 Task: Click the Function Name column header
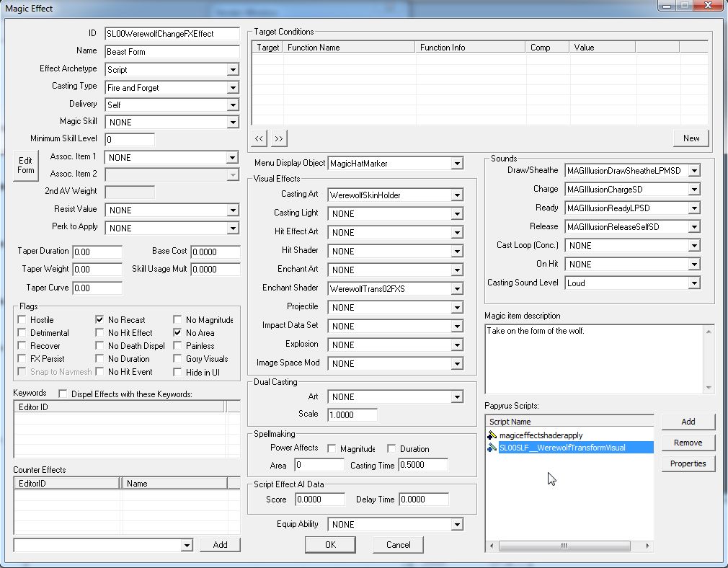[x=349, y=48]
